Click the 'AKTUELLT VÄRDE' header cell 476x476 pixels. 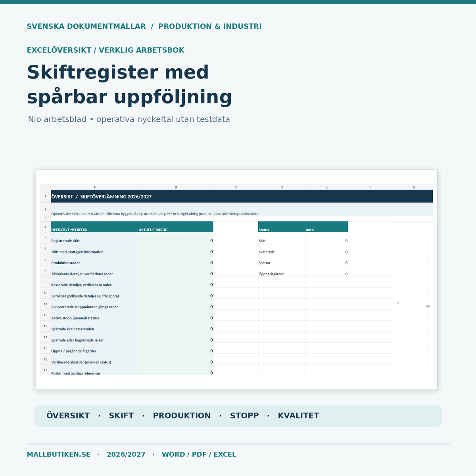click(176, 227)
